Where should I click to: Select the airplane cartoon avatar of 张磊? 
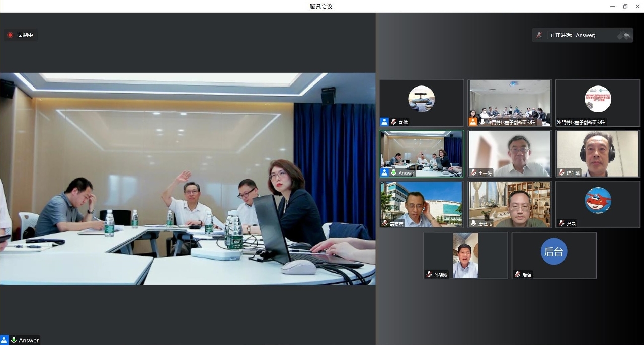point(598,200)
